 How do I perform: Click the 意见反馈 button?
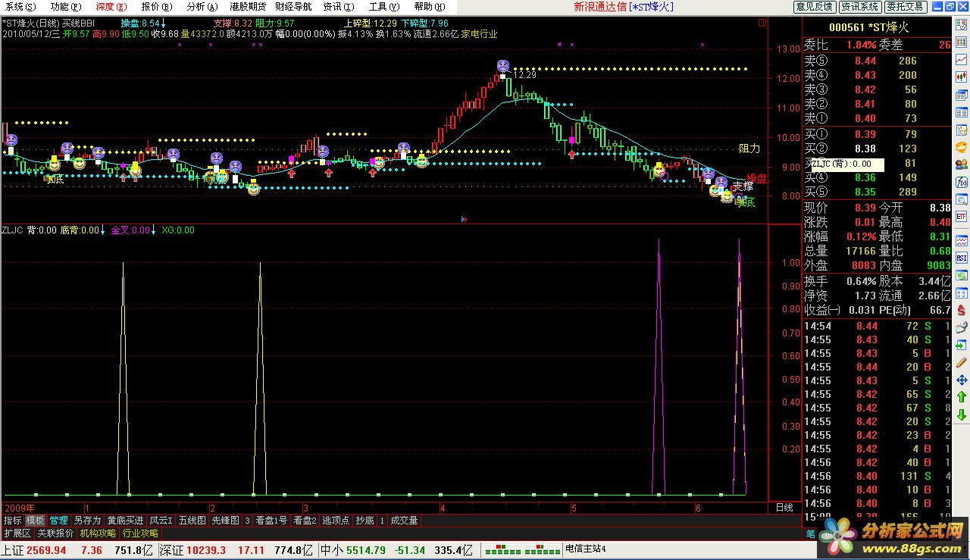[x=815, y=7]
